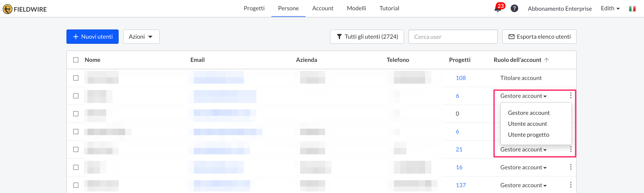Check the row with 108 projects
Image resolution: width=644 pixels, height=193 pixels.
[76, 78]
